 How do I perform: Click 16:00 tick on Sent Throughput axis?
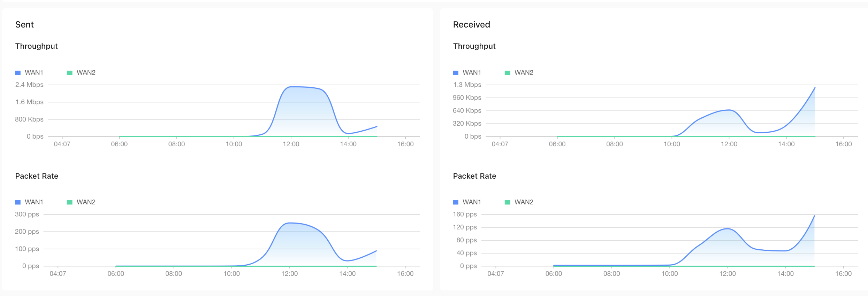tap(405, 144)
